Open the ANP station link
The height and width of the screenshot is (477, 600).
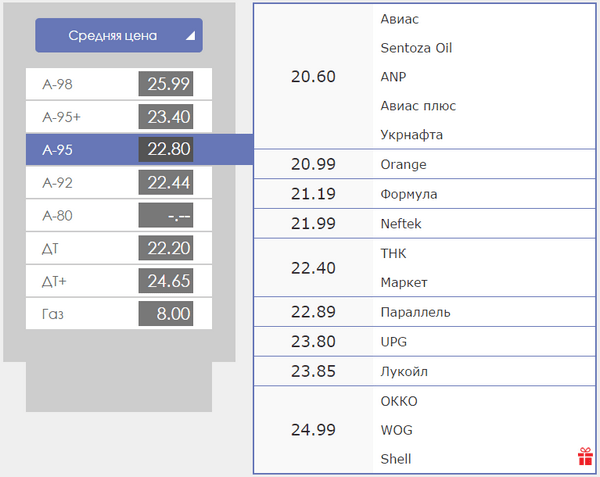pos(393,77)
